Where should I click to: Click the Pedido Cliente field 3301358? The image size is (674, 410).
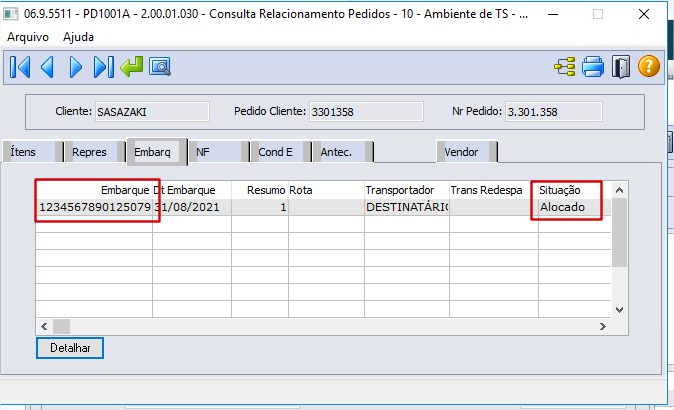coord(366,112)
